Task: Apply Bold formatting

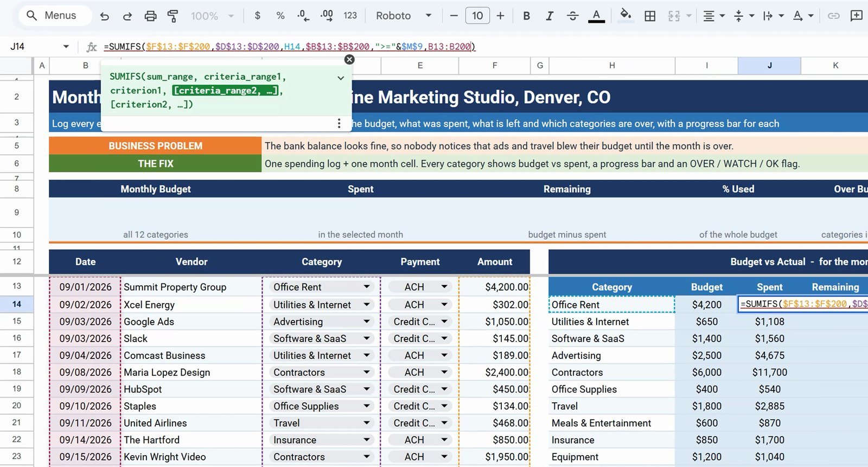Action: click(526, 16)
